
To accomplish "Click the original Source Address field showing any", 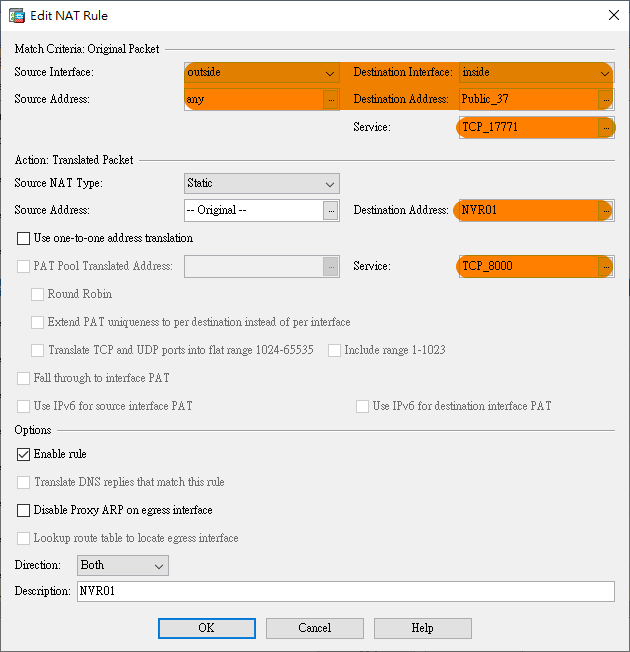I will (253, 100).
